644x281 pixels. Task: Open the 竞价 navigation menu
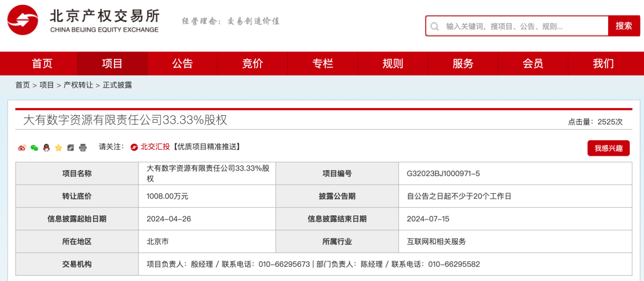pyautogui.click(x=253, y=64)
